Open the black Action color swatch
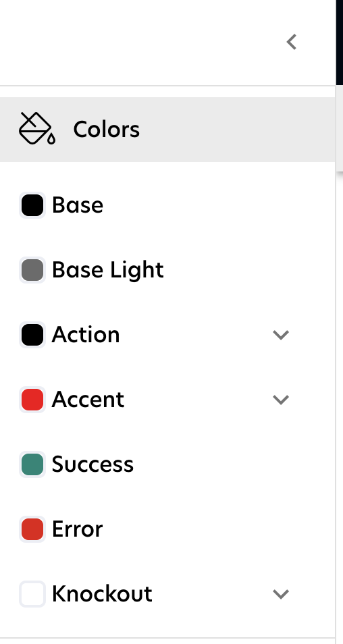343x644 pixels. tap(32, 335)
